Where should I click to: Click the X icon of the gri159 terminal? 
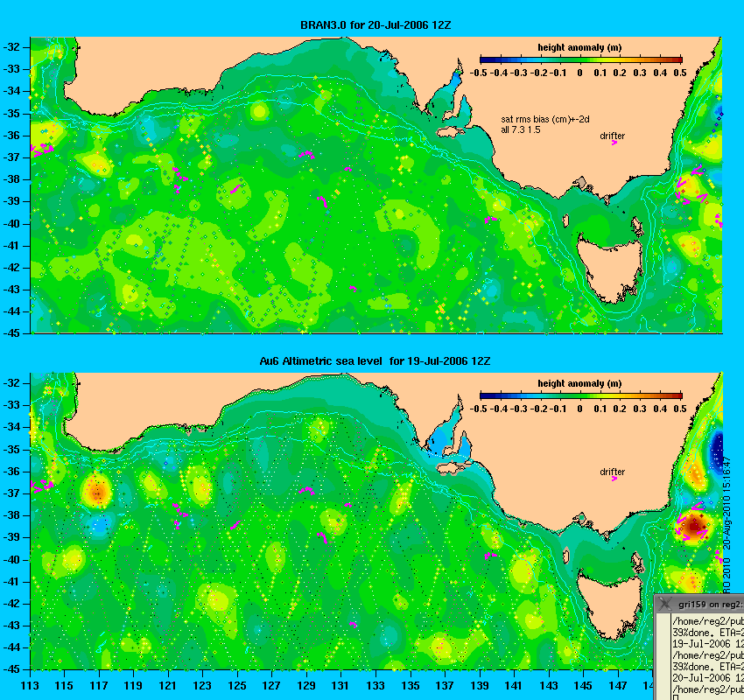tap(665, 605)
